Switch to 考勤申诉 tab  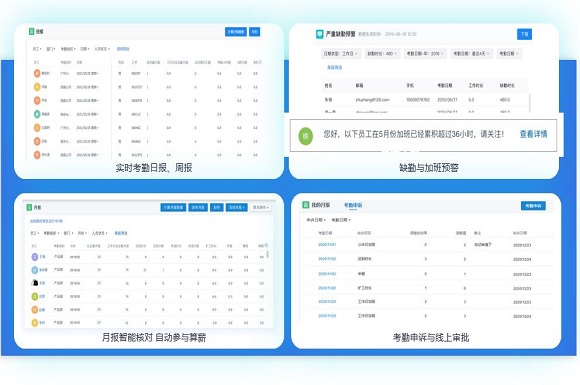point(353,205)
